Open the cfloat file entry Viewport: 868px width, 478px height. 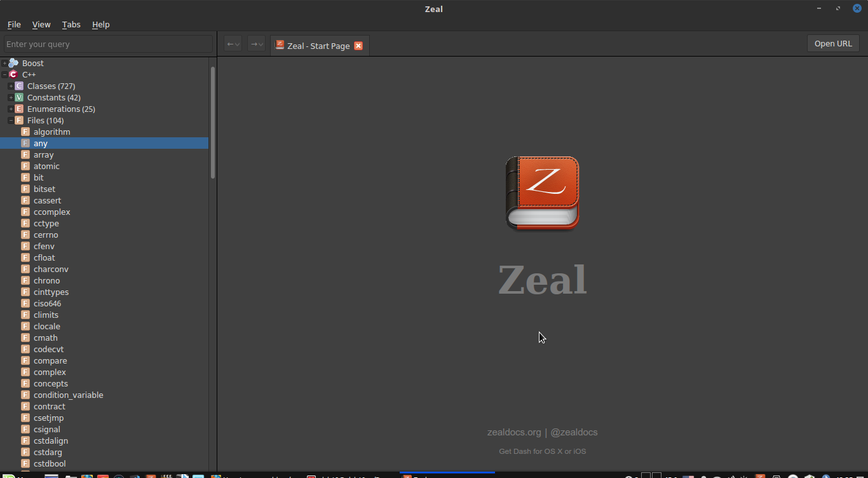(x=44, y=257)
